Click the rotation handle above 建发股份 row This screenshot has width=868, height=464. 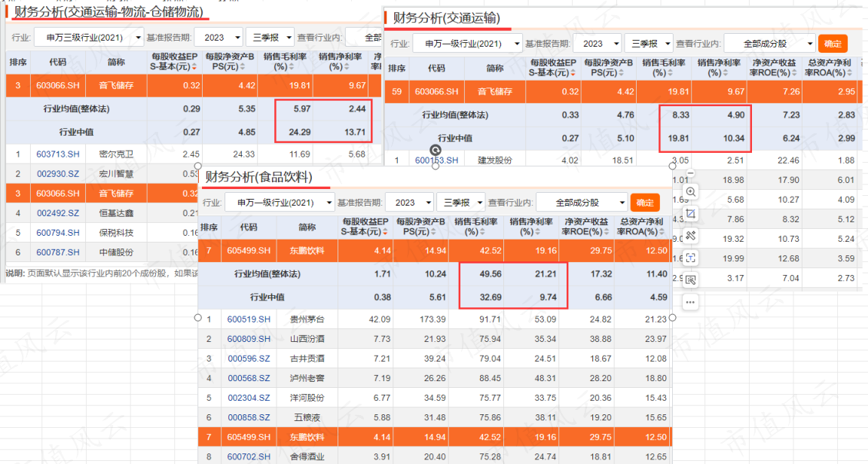[436, 150]
